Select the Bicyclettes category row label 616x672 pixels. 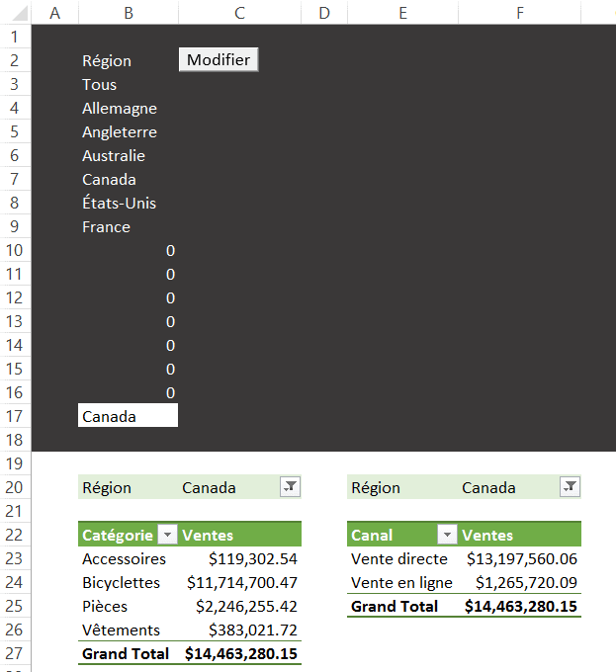(121, 582)
